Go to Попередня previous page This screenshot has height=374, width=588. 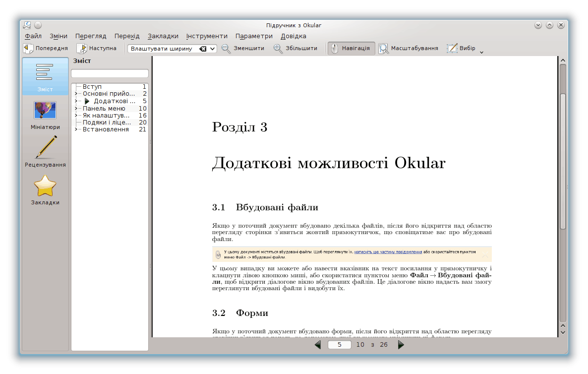(x=46, y=49)
